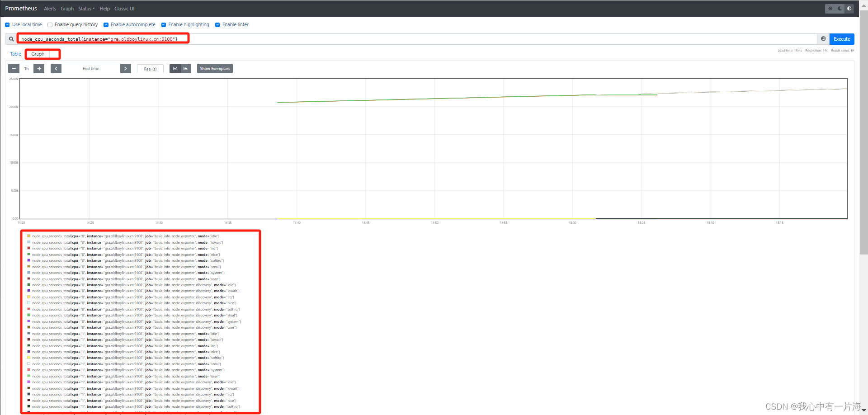The image size is (868, 415).
Task: Click the magnifier icon beside the query box
Action: point(11,39)
